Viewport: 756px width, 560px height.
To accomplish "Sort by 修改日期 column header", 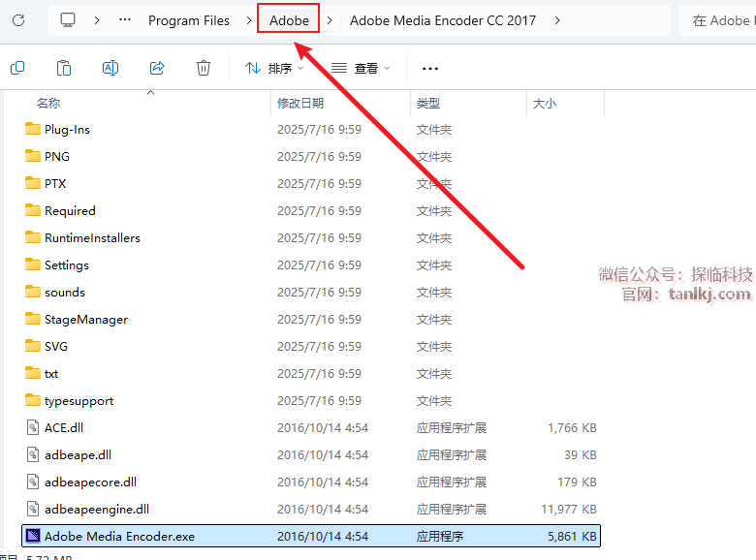I will point(300,103).
